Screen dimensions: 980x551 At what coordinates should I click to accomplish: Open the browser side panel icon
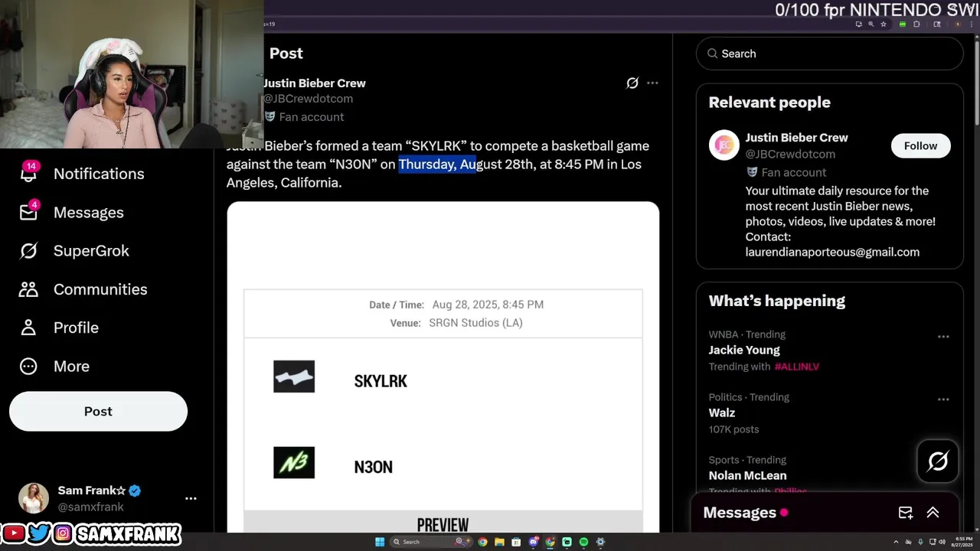tap(937, 24)
